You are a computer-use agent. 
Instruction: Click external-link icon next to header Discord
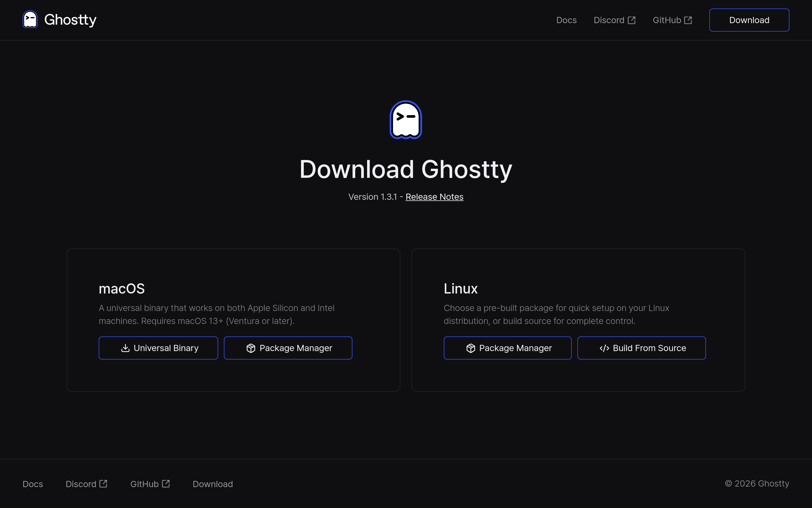pos(632,20)
